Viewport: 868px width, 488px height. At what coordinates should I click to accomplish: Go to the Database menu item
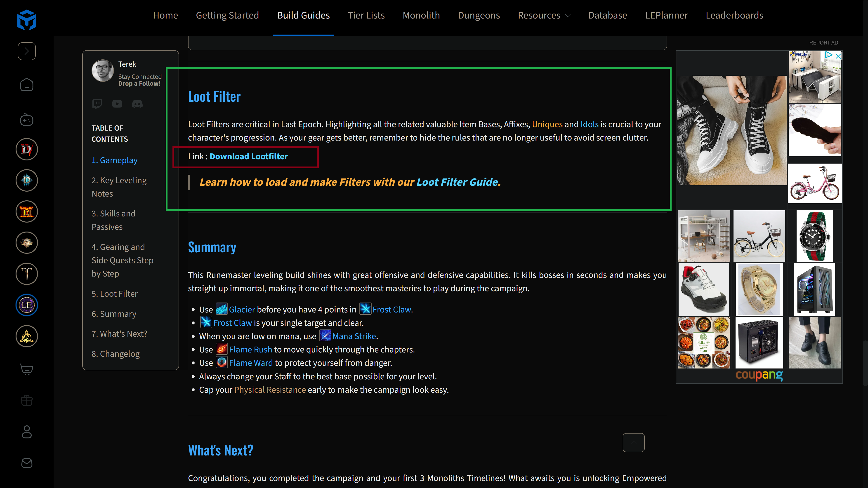pos(607,16)
